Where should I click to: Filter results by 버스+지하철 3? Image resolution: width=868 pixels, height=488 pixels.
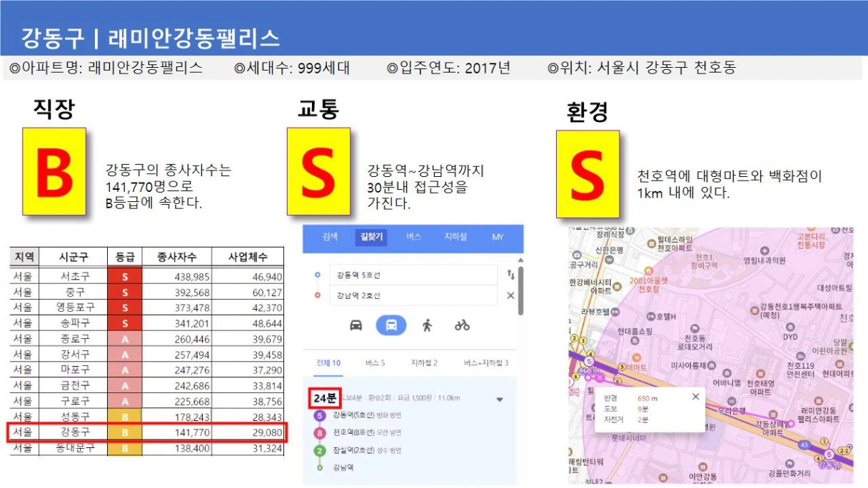click(486, 363)
